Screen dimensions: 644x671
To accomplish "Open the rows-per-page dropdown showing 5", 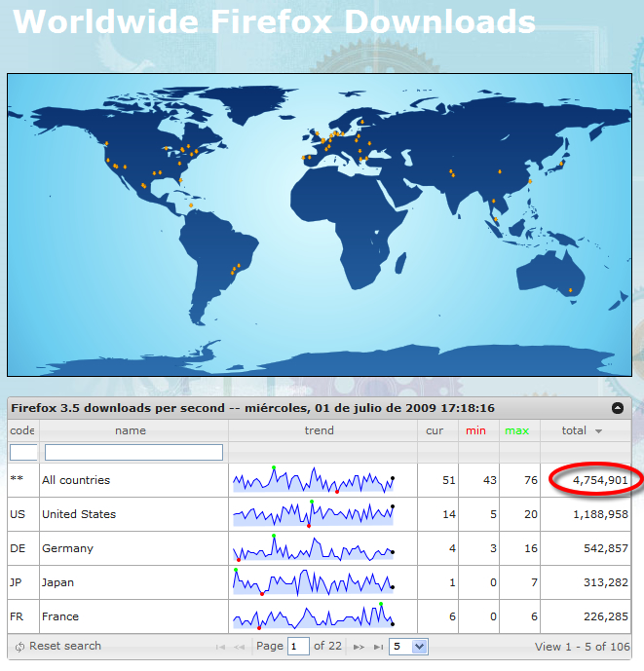I will coord(408,647).
